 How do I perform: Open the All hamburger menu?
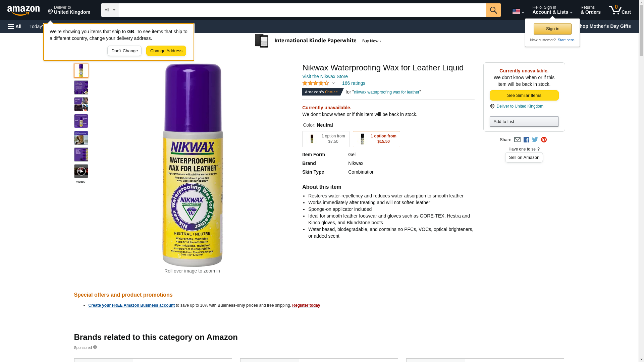coord(15,26)
